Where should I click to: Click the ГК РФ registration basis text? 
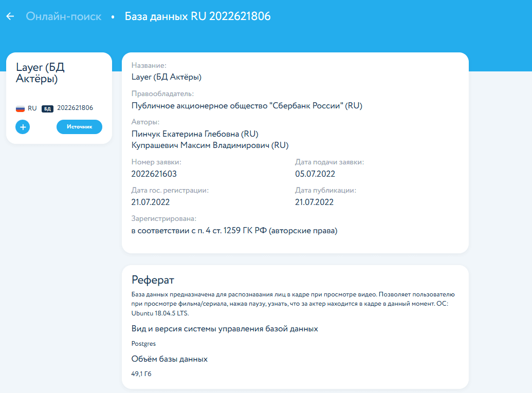click(234, 231)
